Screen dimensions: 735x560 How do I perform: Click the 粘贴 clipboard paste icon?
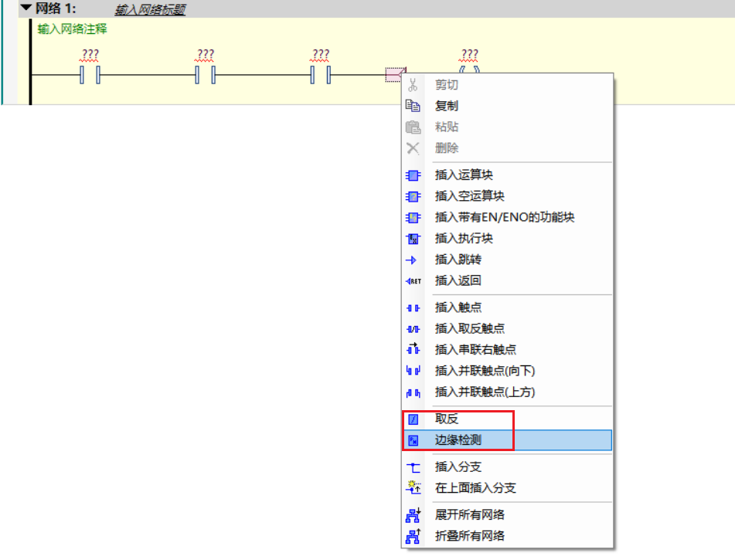[413, 127]
